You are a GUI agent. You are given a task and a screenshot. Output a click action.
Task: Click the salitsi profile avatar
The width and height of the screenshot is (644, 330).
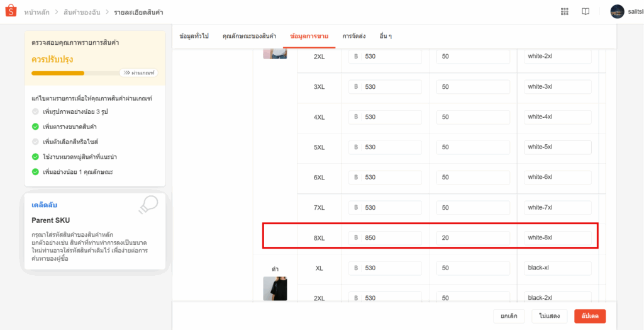click(617, 11)
